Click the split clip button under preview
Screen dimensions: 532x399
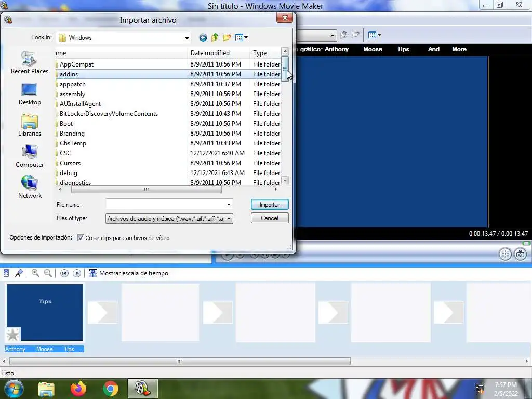[x=505, y=254]
